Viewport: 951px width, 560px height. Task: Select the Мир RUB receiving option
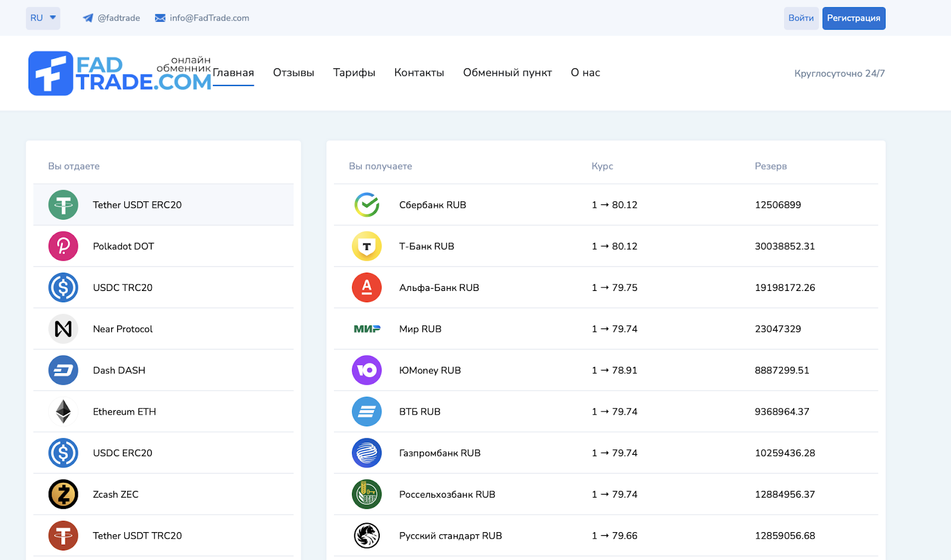pyautogui.click(x=420, y=328)
